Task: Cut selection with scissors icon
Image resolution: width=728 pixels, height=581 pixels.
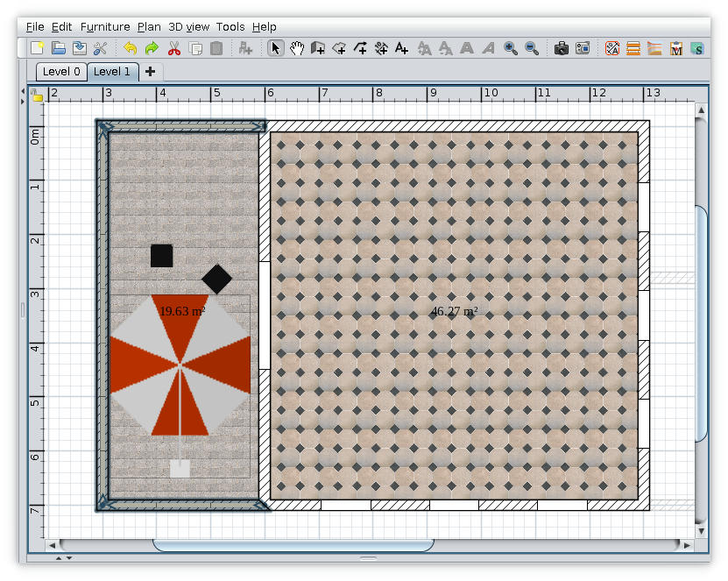Action: tap(174, 48)
